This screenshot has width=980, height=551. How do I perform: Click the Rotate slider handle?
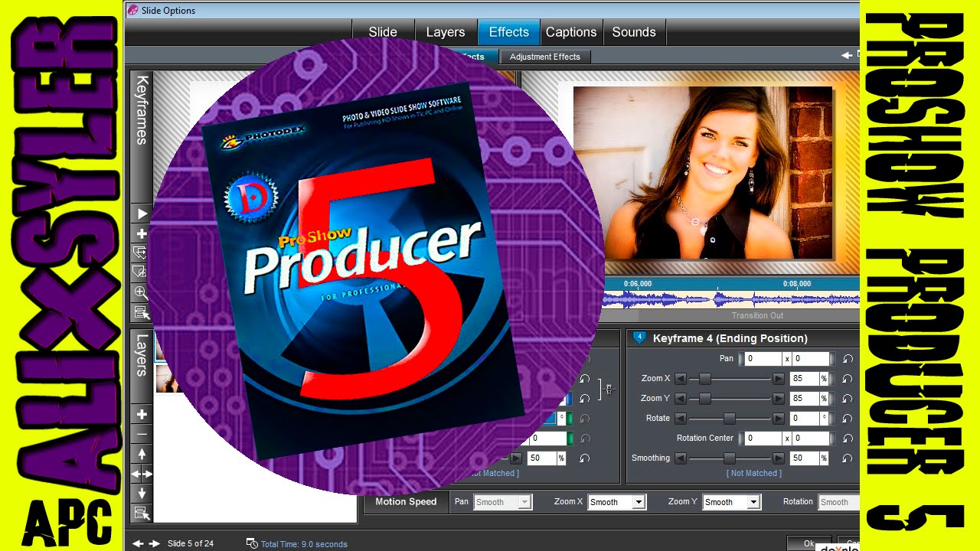[x=730, y=418]
